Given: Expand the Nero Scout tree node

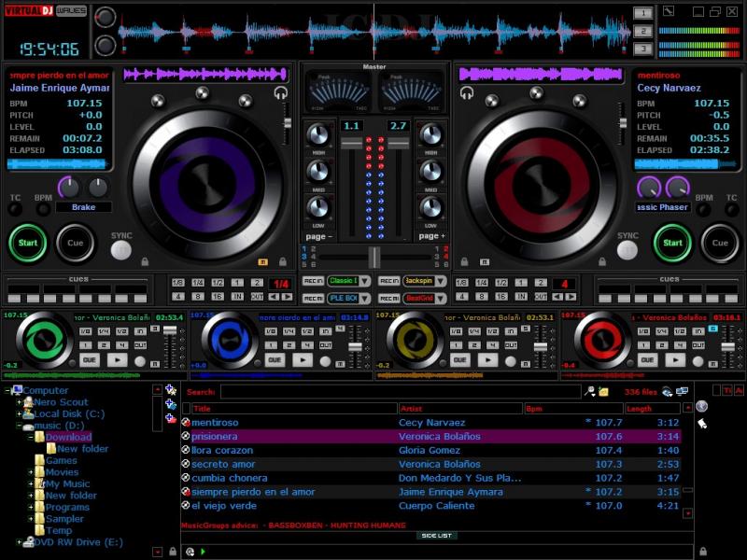Looking at the screenshot, I should (x=19, y=402).
